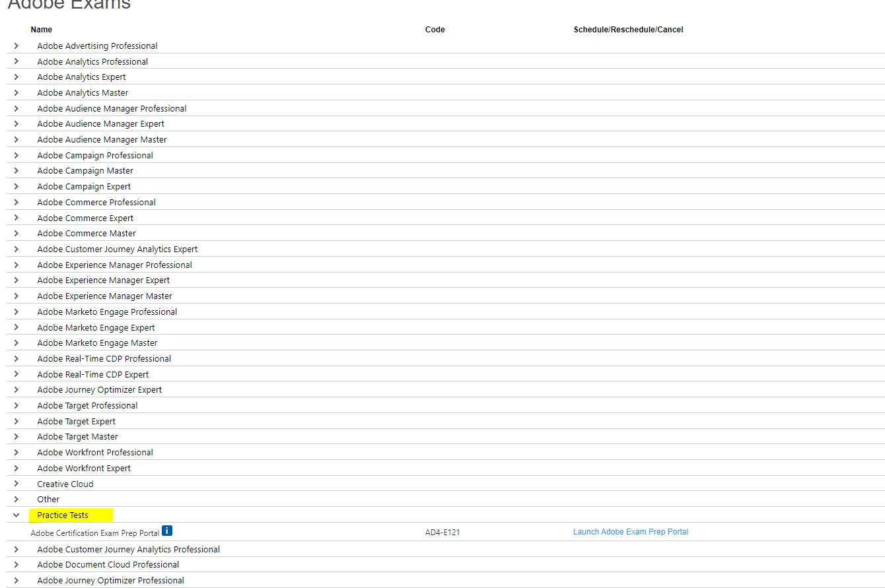
Task: Select the Adobe Marketo Engage Master label
Action: click(x=97, y=343)
